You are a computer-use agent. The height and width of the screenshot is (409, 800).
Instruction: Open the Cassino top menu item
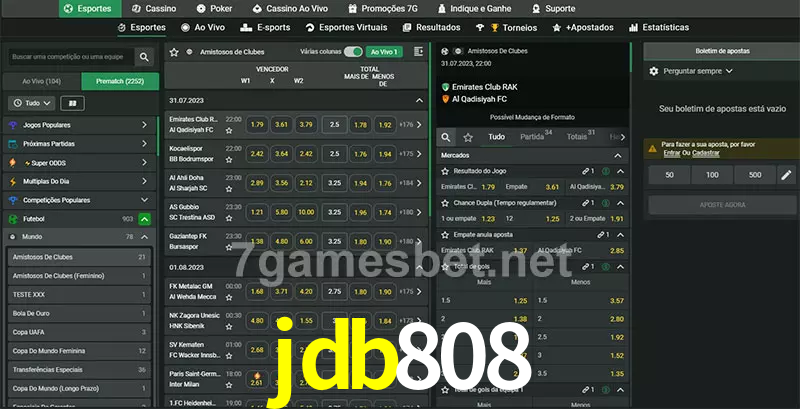click(153, 7)
